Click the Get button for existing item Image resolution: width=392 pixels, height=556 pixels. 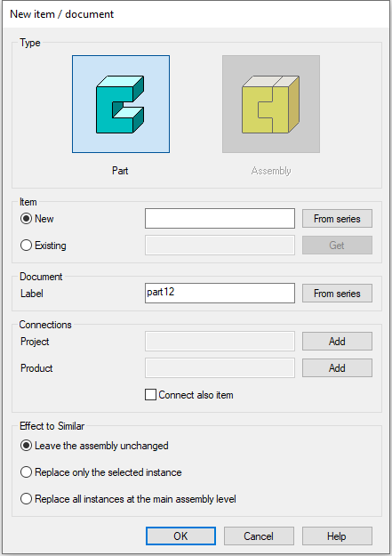click(x=337, y=245)
